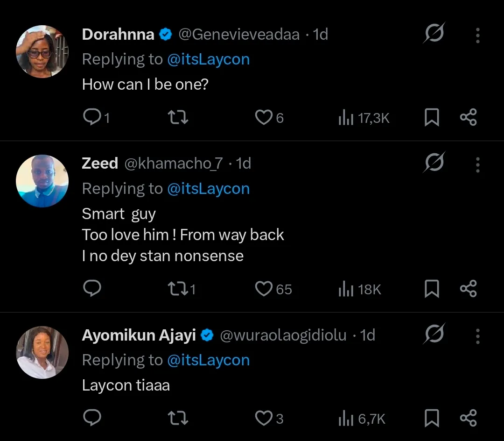Bookmark Ayomikun Ajayi's tweet
Image resolution: width=504 pixels, height=441 pixels.
point(432,418)
